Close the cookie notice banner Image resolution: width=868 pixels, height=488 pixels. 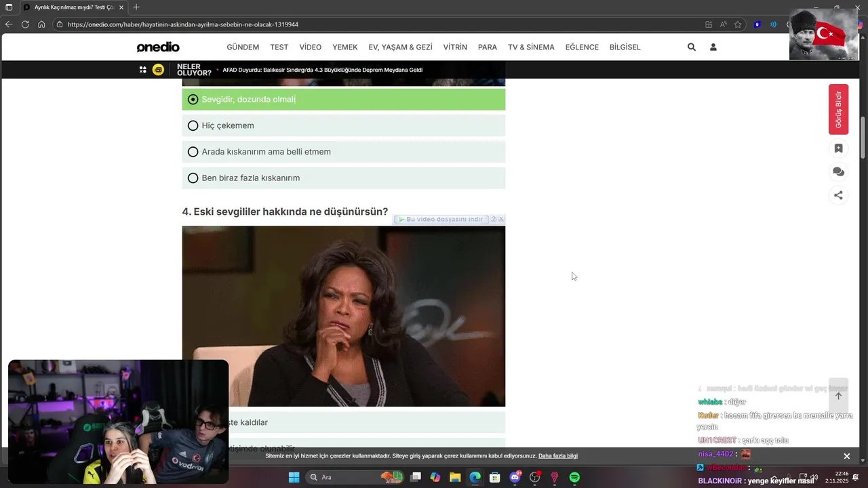846,456
